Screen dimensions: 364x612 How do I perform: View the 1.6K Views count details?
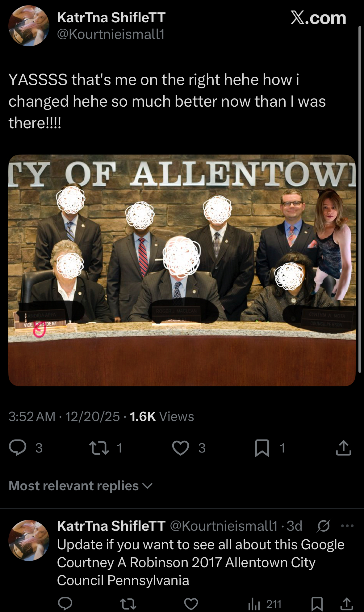[162, 416]
